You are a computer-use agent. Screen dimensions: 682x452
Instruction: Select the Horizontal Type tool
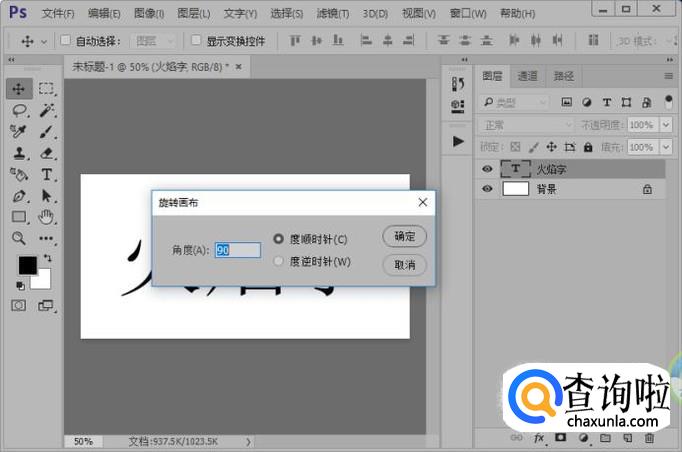coord(46,174)
